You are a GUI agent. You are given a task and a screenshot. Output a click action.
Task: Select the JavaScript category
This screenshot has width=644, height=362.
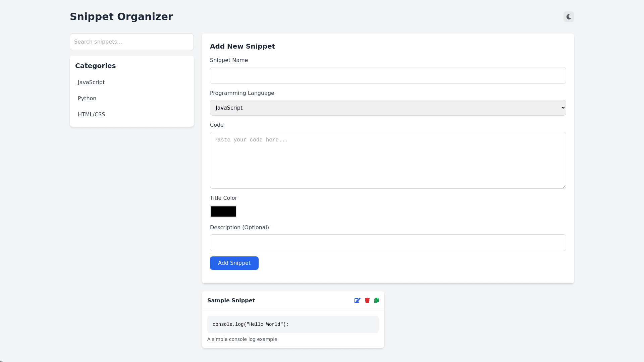pos(91,82)
